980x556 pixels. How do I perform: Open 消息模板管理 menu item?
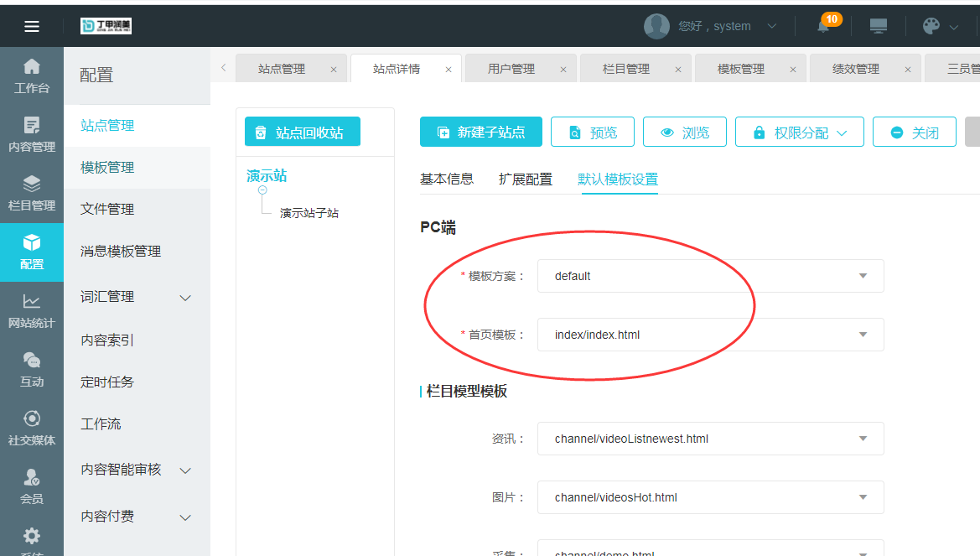click(x=121, y=252)
